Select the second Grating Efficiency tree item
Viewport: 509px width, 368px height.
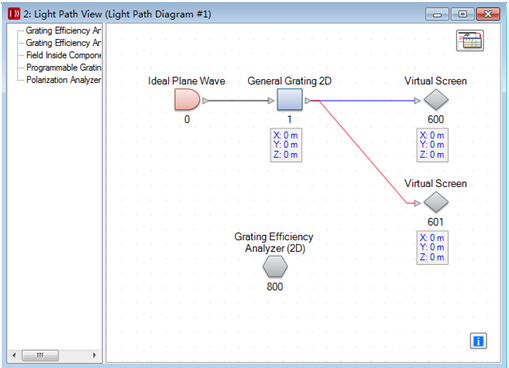[63, 43]
